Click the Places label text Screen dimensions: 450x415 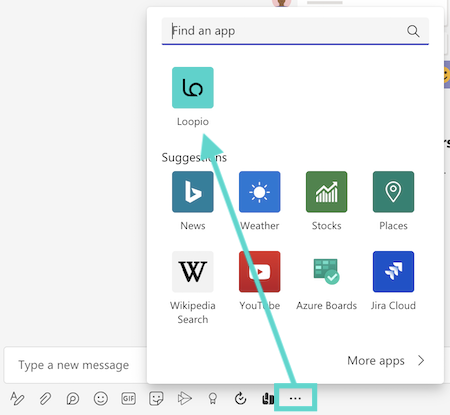pos(393,226)
